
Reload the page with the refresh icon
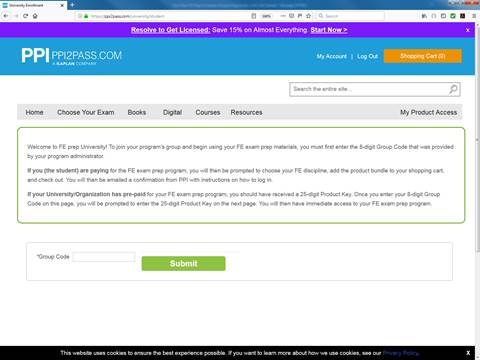(25, 16)
